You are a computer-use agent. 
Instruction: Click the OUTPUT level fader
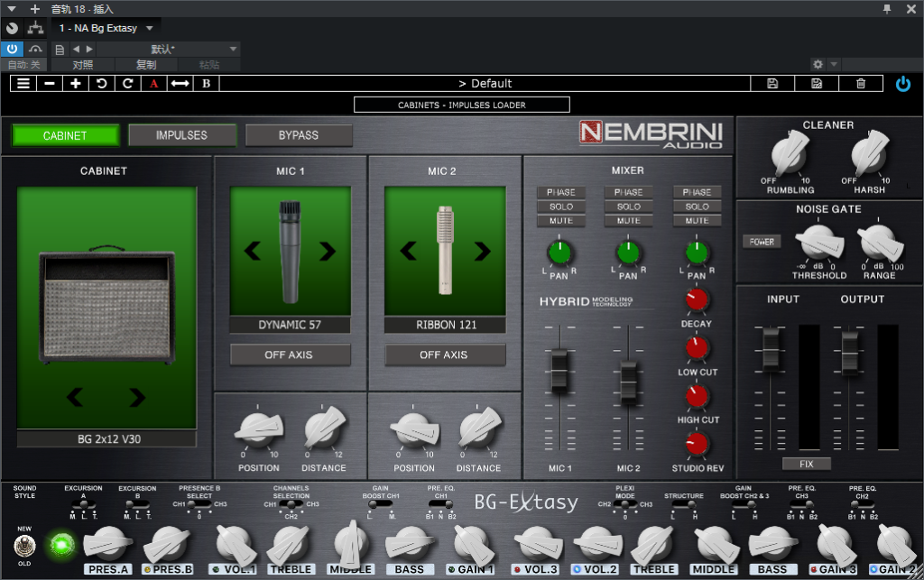pos(850,354)
